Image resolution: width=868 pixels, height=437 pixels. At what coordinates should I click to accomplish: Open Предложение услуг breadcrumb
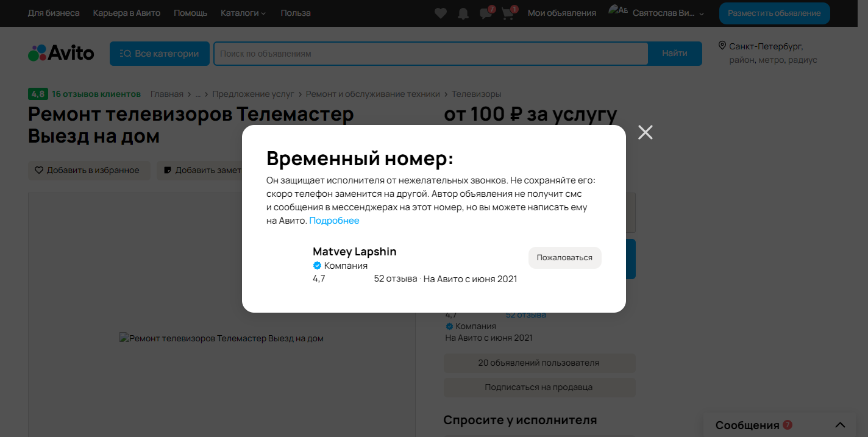[x=253, y=94]
